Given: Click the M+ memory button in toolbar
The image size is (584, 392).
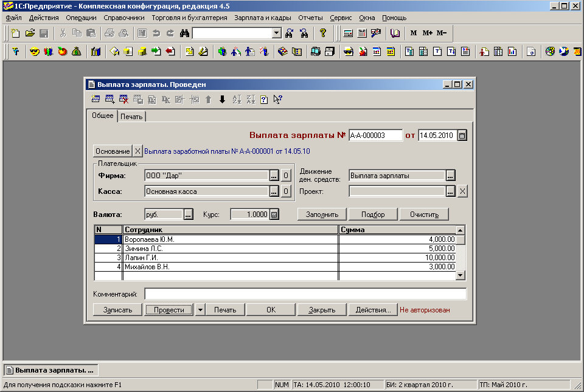Looking at the screenshot, I should pos(427,33).
